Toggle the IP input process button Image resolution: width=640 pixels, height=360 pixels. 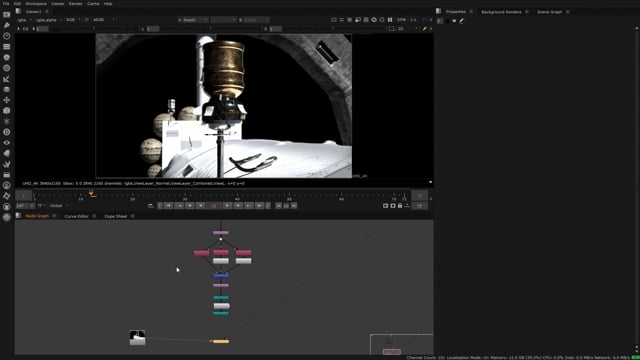click(87, 20)
